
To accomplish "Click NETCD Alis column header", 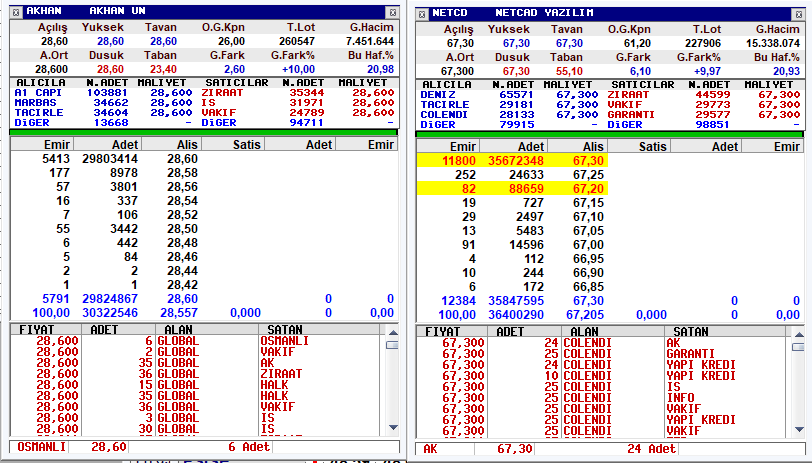I will point(576,147).
